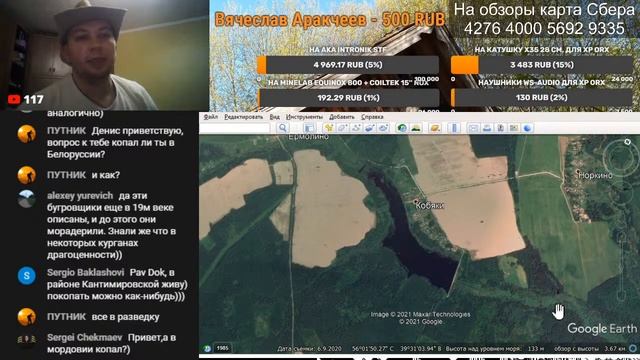Click the Норкино placemark on the map
Screen dimensions: 640x360
(578, 171)
